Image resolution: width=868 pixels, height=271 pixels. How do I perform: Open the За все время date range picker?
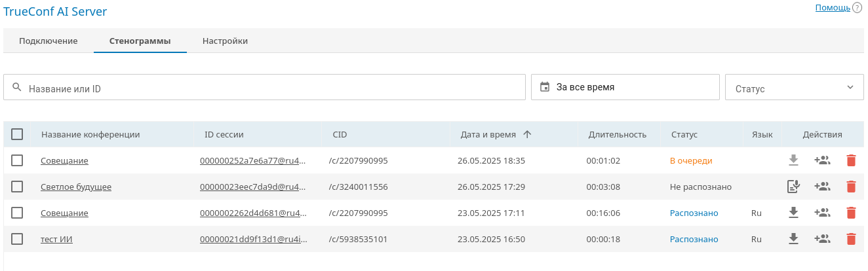tap(625, 87)
